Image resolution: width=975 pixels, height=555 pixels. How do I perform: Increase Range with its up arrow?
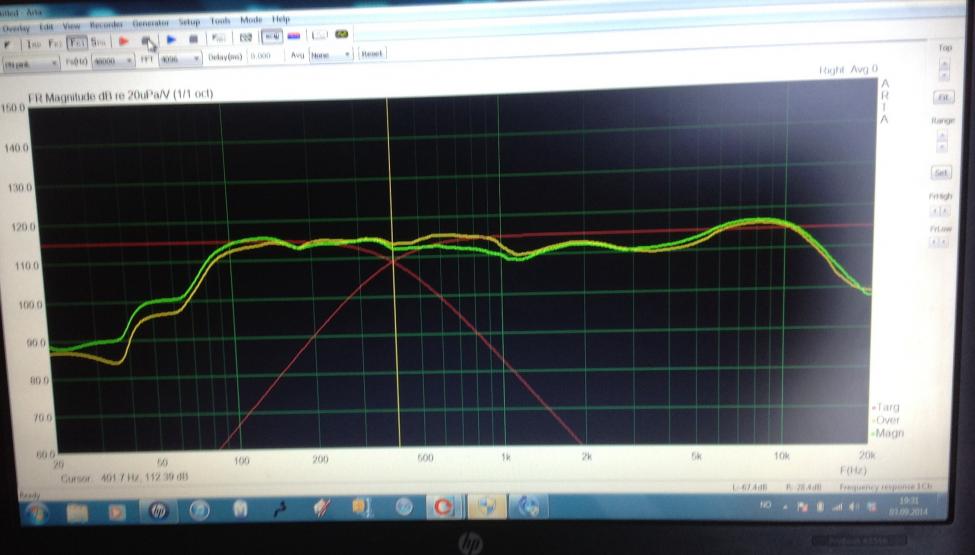pyautogui.click(x=942, y=136)
